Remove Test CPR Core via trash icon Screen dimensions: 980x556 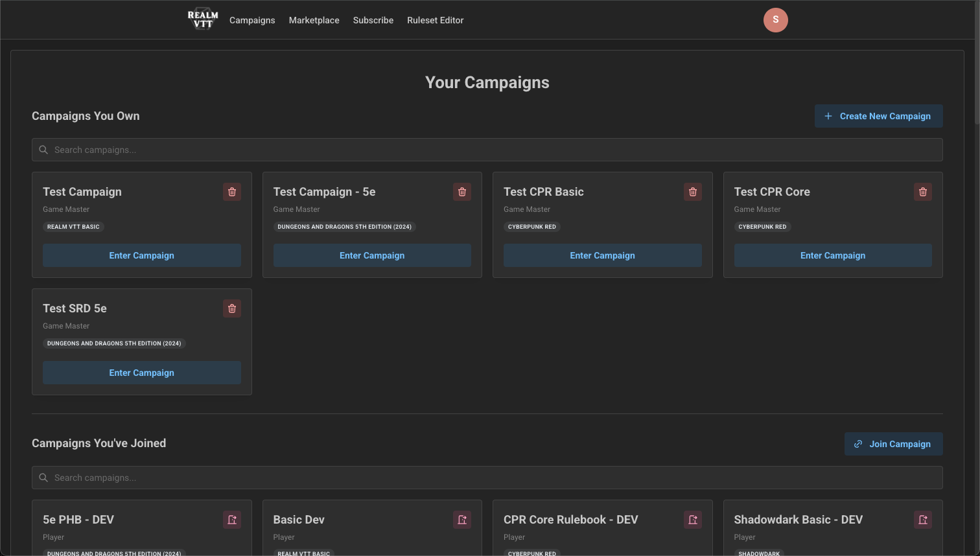pyautogui.click(x=923, y=192)
